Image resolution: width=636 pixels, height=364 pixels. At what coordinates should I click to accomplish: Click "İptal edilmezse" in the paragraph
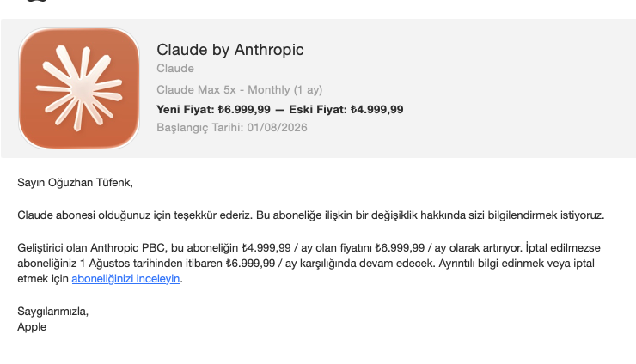pos(563,247)
